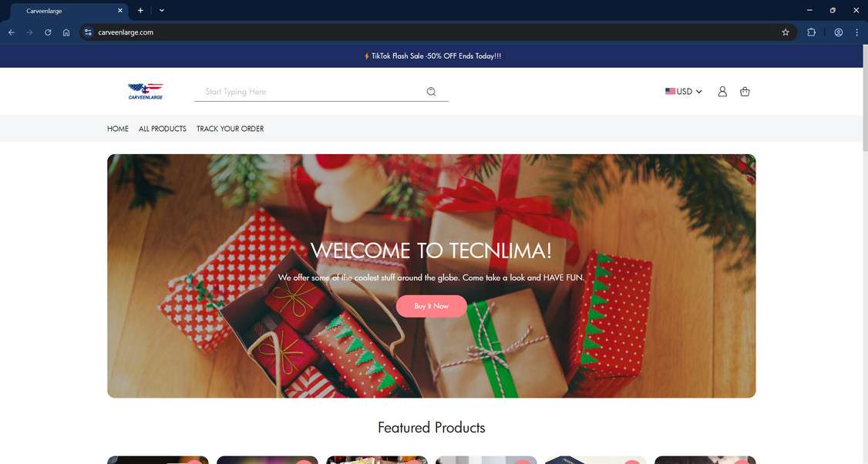868x464 pixels.
Task: Expand the USD currency dropdown
Action: tap(684, 92)
